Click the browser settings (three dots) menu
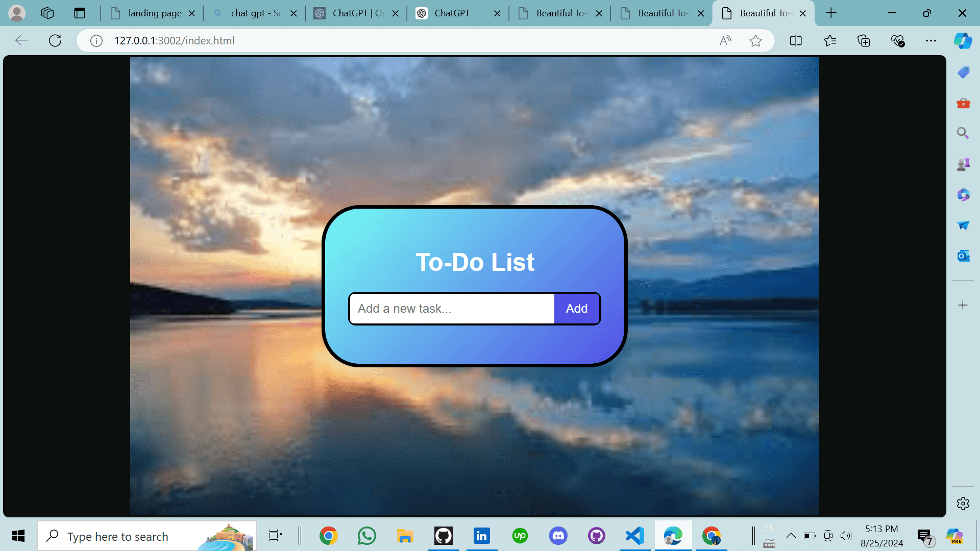 tap(931, 40)
